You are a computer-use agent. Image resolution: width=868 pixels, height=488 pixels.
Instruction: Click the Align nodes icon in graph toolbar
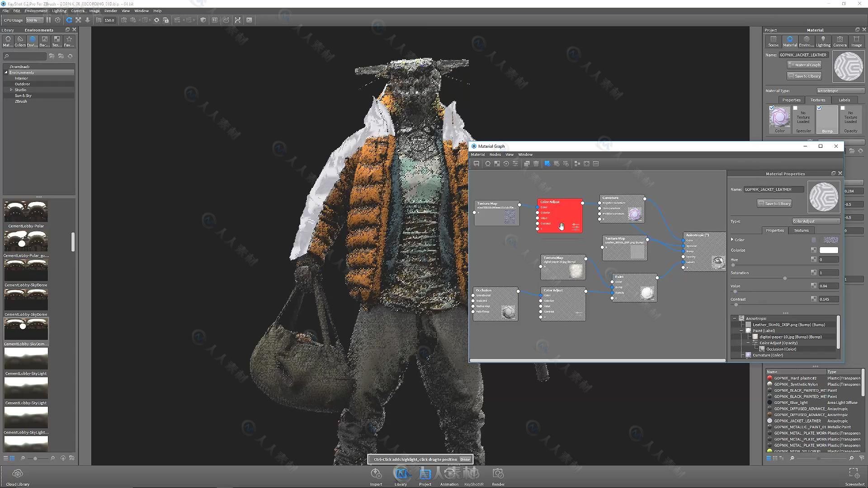click(x=577, y=164)
